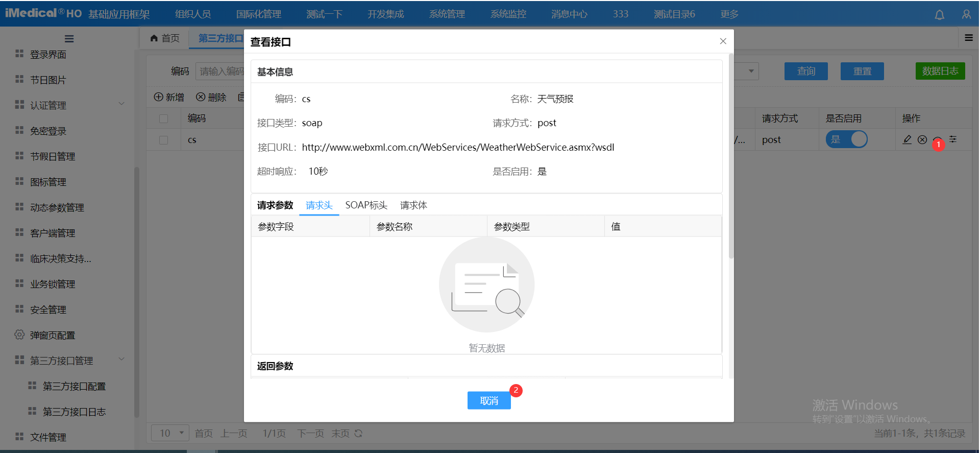Close the 查看接口 dialog with X
The height and width of the screenshot is (453, 980).
click(723, 41)
